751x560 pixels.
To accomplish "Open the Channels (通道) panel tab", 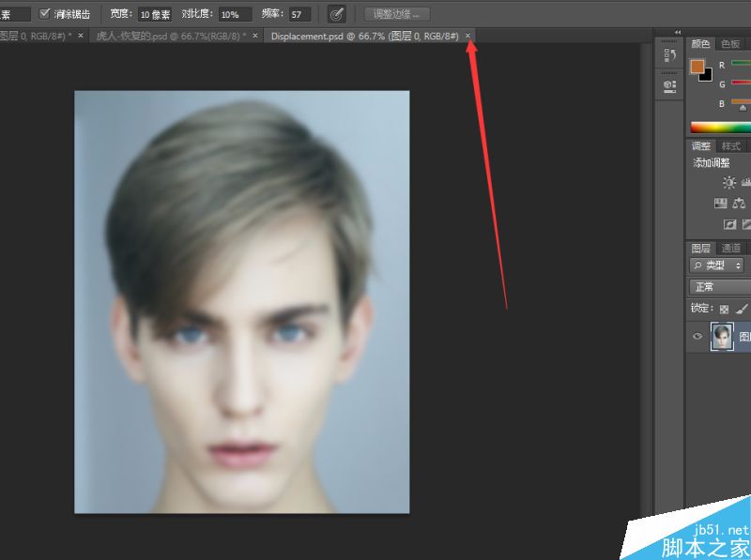I will click(731, 248).
